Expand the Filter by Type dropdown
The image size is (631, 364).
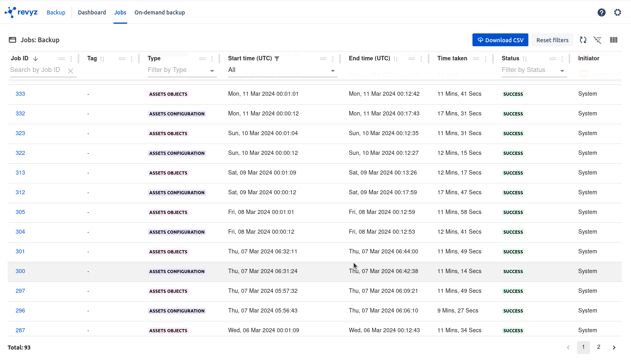point(212,71)
